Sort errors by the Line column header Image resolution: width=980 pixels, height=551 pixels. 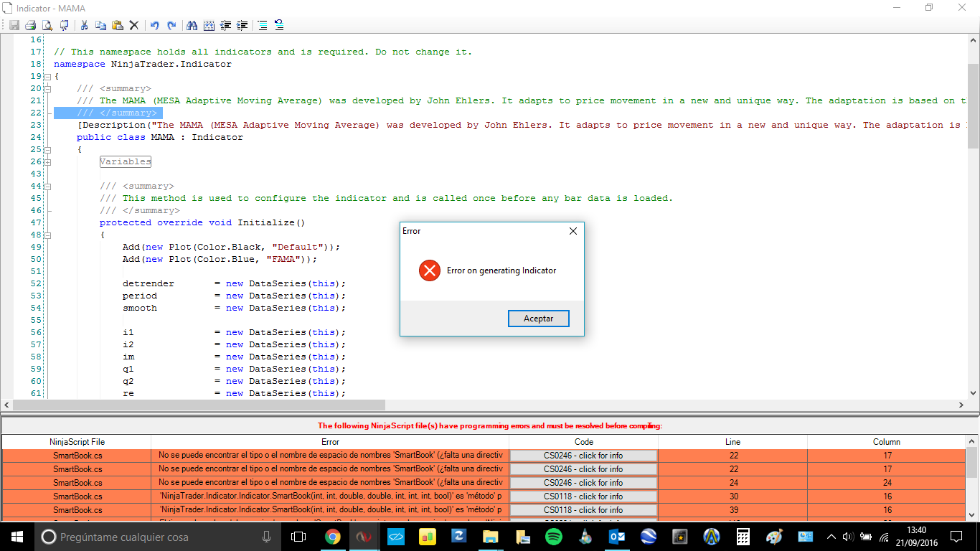click(732, 442)
